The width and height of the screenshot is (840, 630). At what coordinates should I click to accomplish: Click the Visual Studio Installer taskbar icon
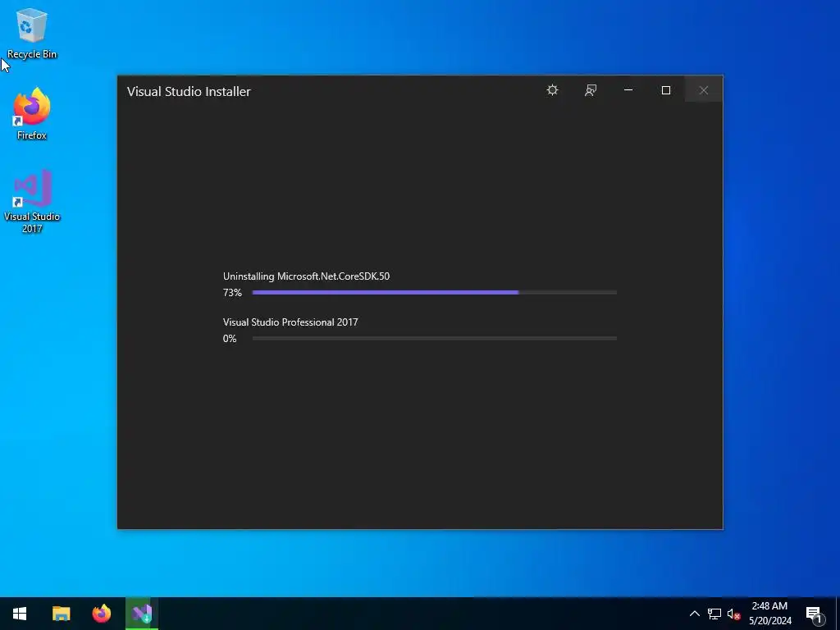(142, 614)
